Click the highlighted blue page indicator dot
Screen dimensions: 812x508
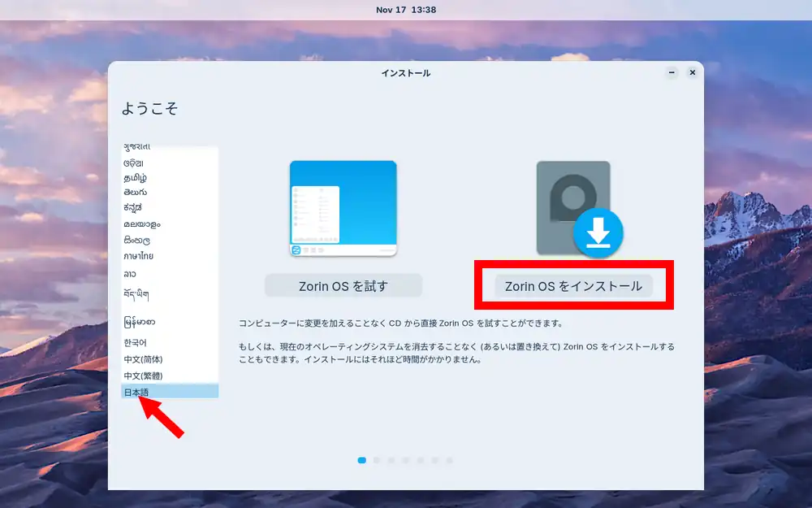pyautogui.click(x=361, y=460)
